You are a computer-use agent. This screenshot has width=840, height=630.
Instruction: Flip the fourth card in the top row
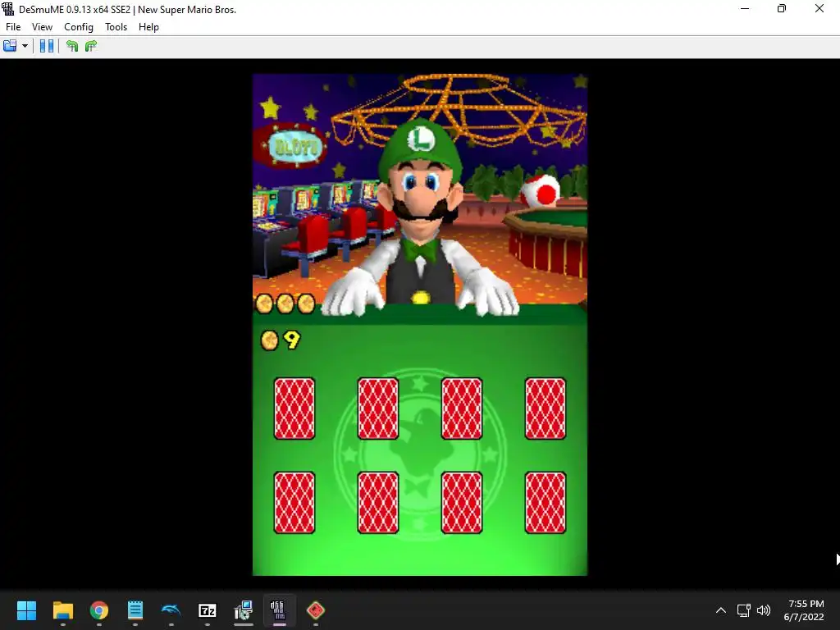tap(545, 409)
